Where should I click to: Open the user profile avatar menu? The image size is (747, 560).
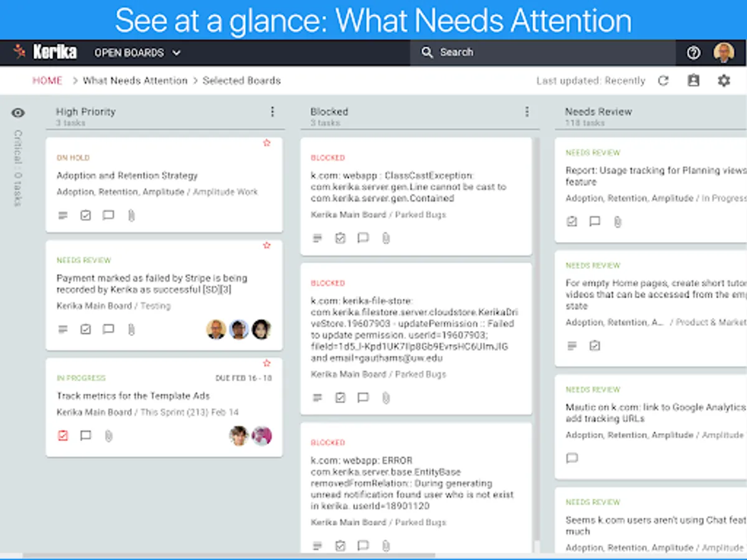723,53
